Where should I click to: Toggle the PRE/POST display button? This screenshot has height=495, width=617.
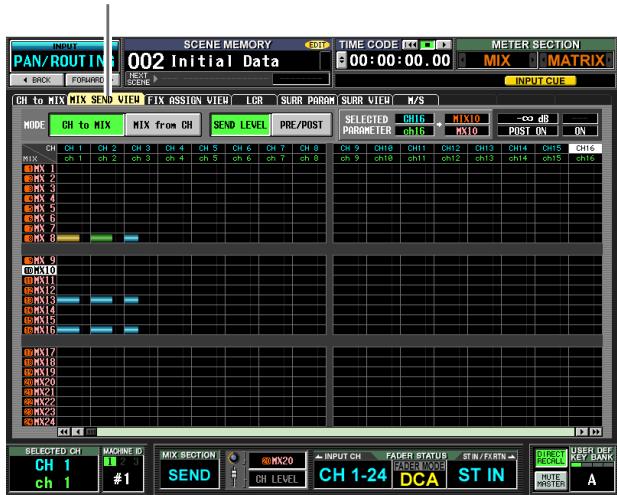click(301, 125)
